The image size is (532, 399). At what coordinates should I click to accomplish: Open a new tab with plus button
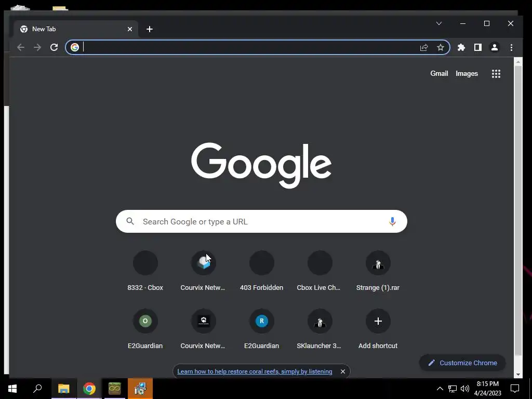(149, 29)
